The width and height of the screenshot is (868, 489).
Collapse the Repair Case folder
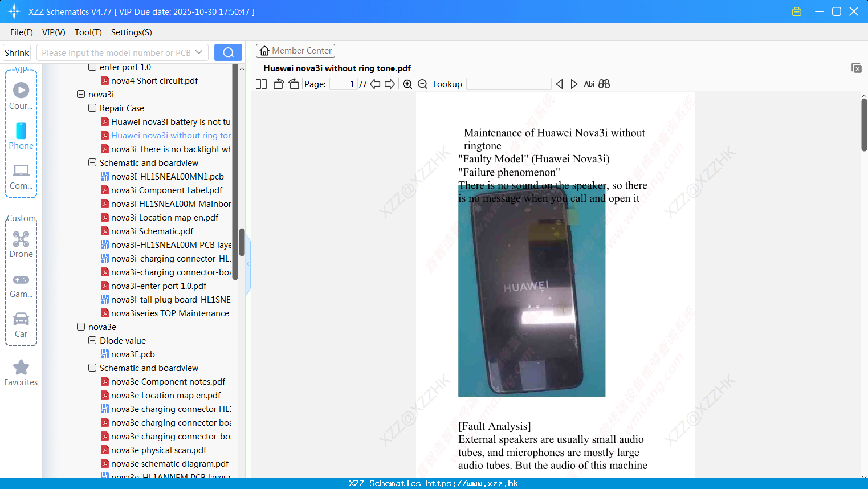tap(92, 108)
